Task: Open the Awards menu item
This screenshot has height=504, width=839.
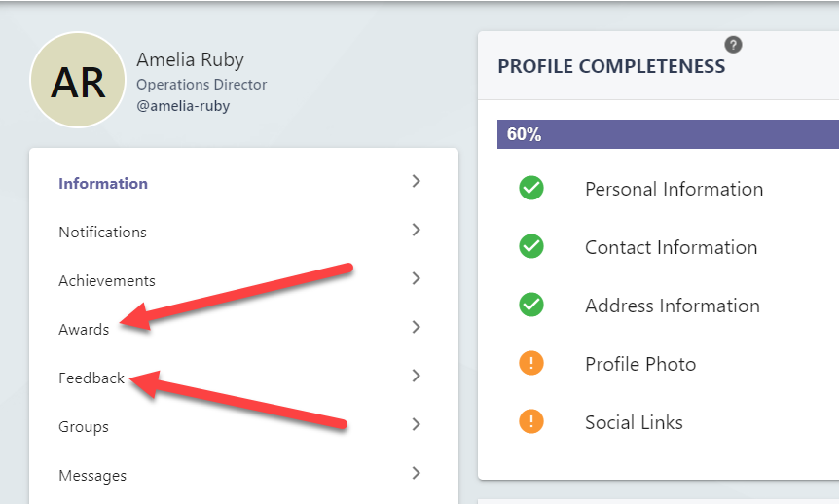Action: pyautogui.click(x=84, y=330)
